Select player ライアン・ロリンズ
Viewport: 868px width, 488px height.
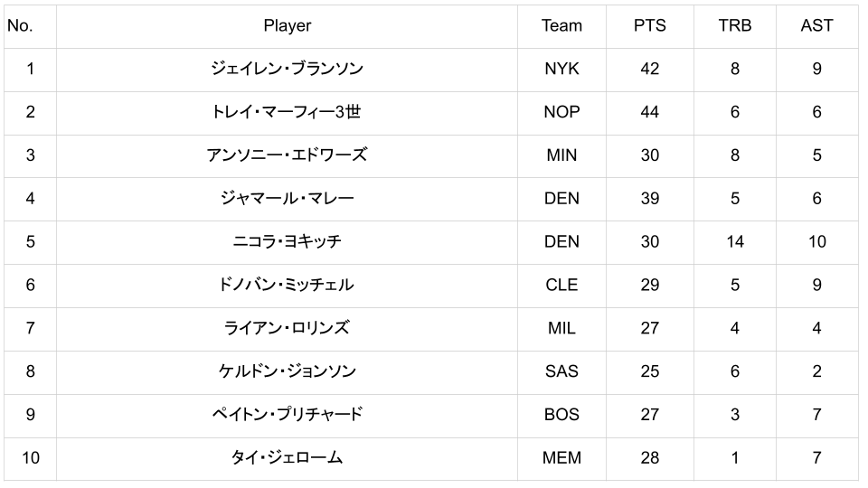287,328
